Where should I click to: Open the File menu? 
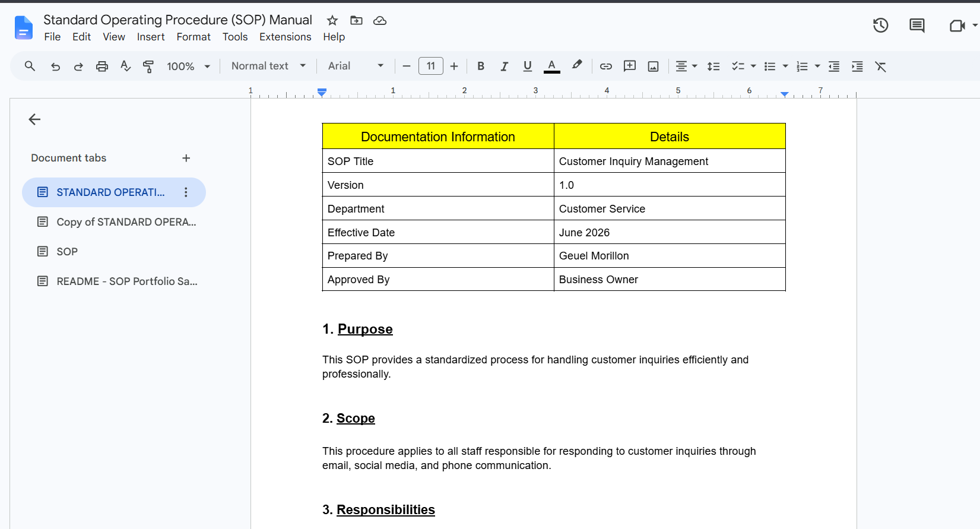point(52,37)
